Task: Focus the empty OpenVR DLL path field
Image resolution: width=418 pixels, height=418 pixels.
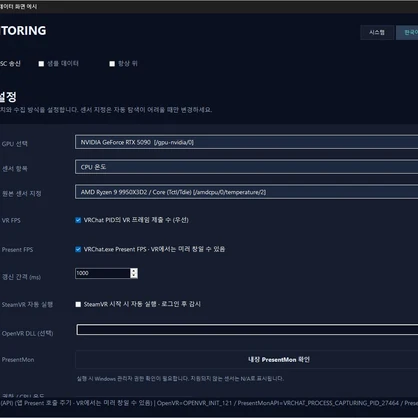Action: (x=247, y=330)
